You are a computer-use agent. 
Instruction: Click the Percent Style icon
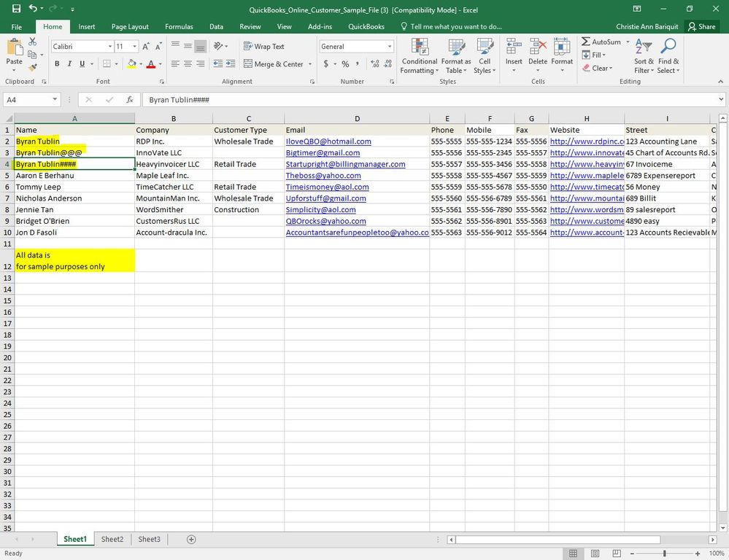point(345,64)
